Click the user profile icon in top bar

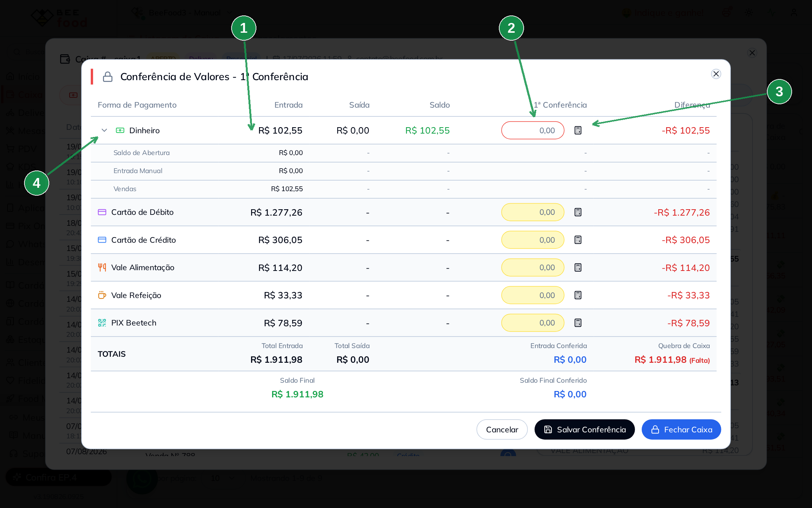(x=794, y=13)
